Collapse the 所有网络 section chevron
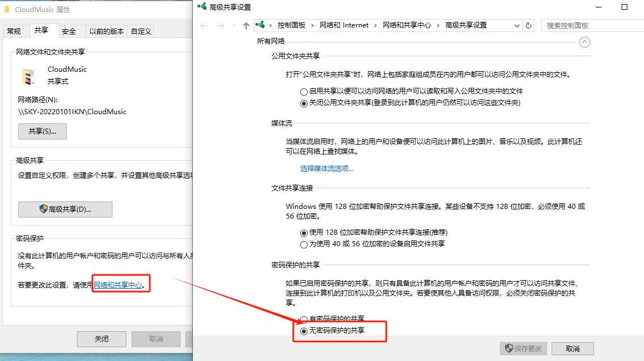 [x=584, y=41]
